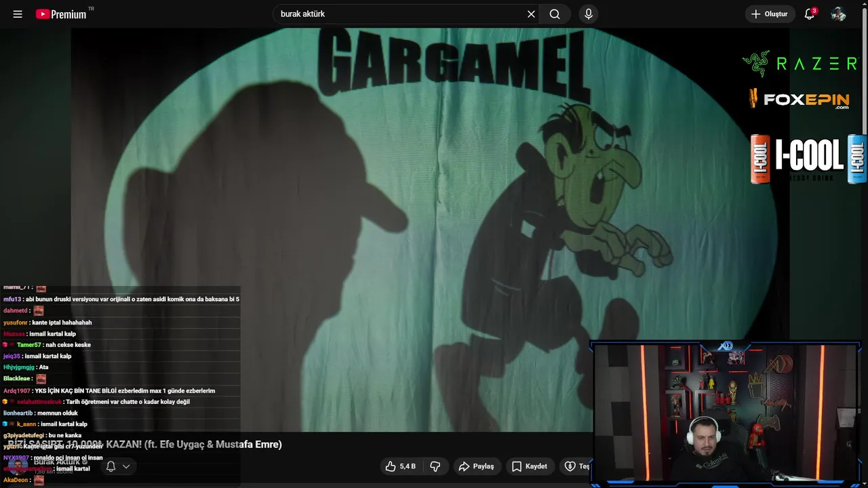Click the Teşekkürler thanks button

coord(577,466)
